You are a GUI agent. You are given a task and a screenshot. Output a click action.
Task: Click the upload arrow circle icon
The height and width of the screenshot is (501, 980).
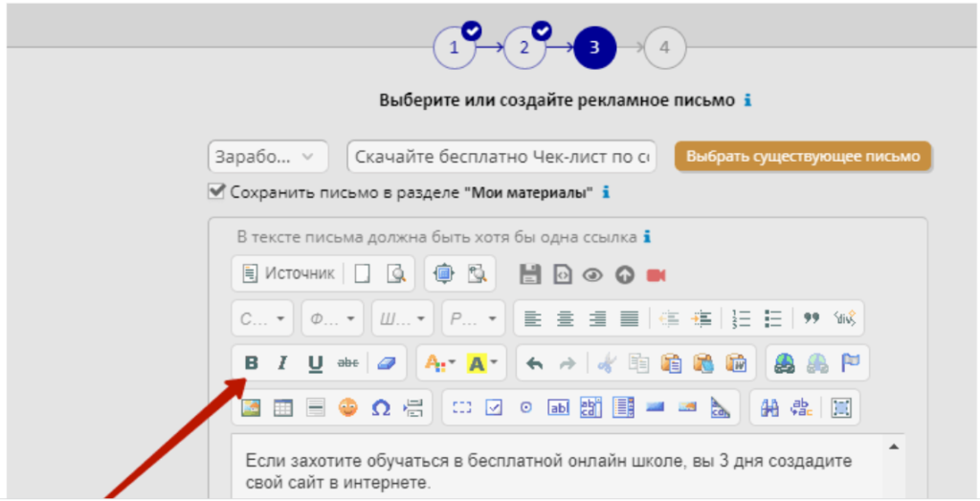click(624, 274)
